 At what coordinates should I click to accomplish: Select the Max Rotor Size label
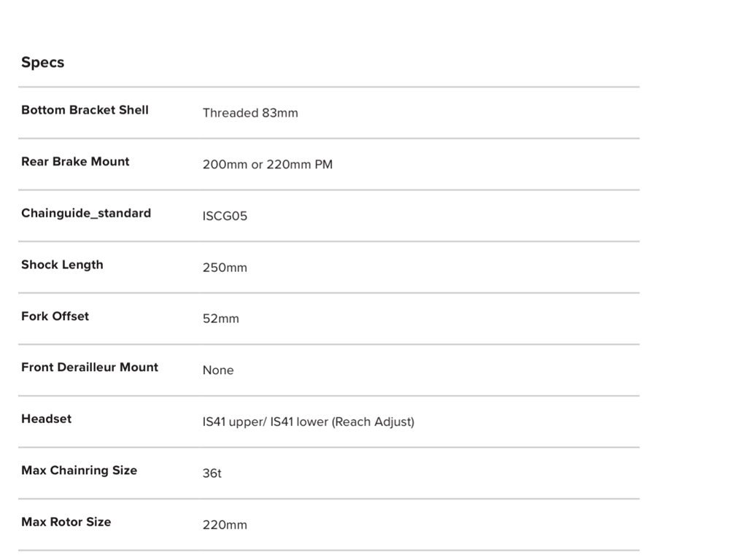click(66, 522)
